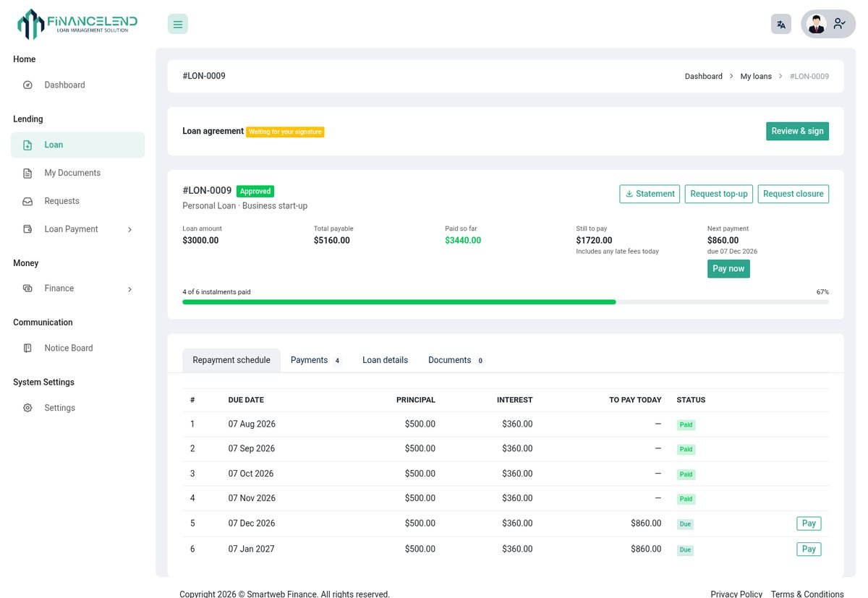Open the Documents tab
Viewport: 868px width, 598px height.
click(456, 360)
